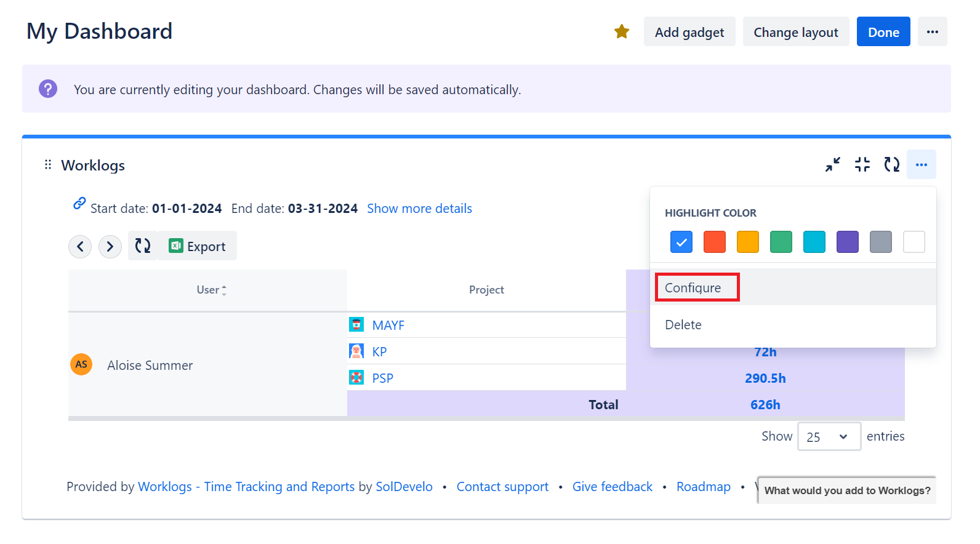Pick the red highlight color swatch
This screenshot has width=980, height=544.
[x=715, y=242]
